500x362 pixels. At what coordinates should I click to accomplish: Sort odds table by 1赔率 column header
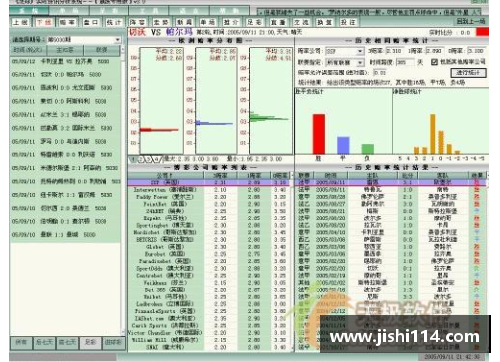pyautogui.click(x=254, y=175)
